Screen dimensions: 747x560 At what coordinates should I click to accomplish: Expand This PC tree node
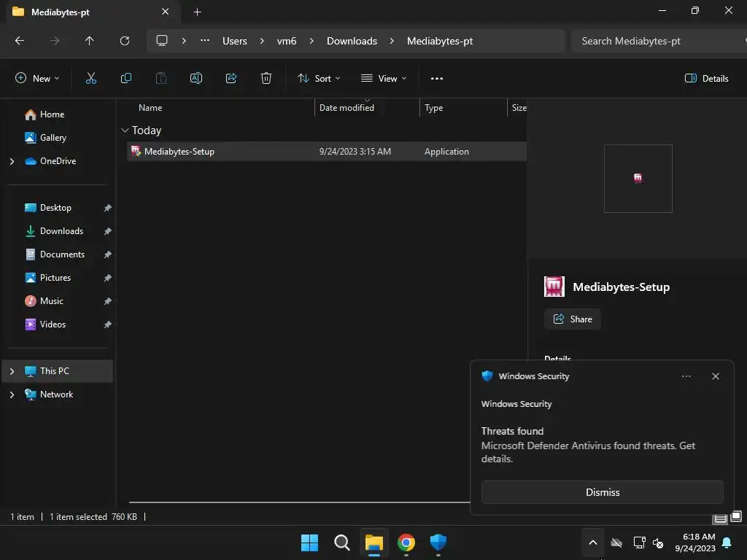point(12,371)
